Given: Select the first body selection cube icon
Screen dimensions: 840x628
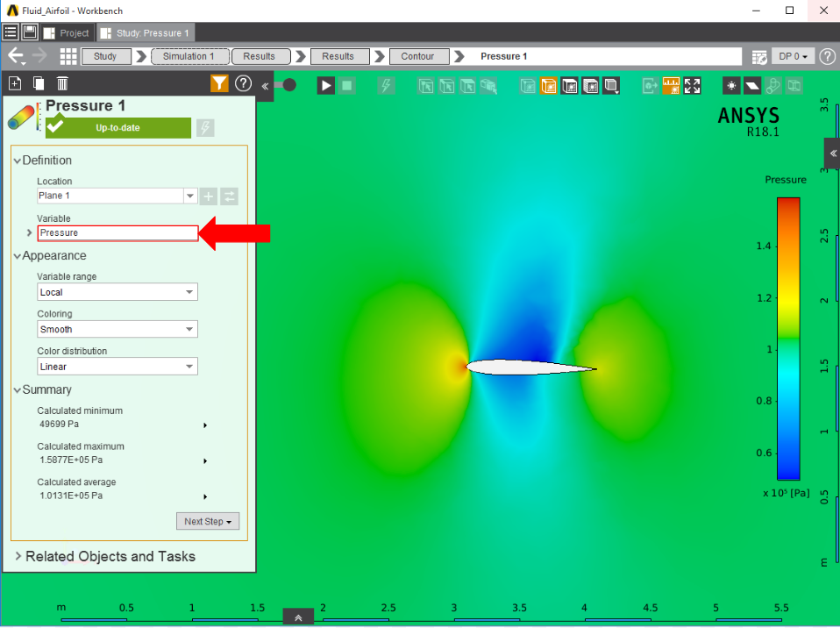Looking at the screenshot, I should pos(426,86).
